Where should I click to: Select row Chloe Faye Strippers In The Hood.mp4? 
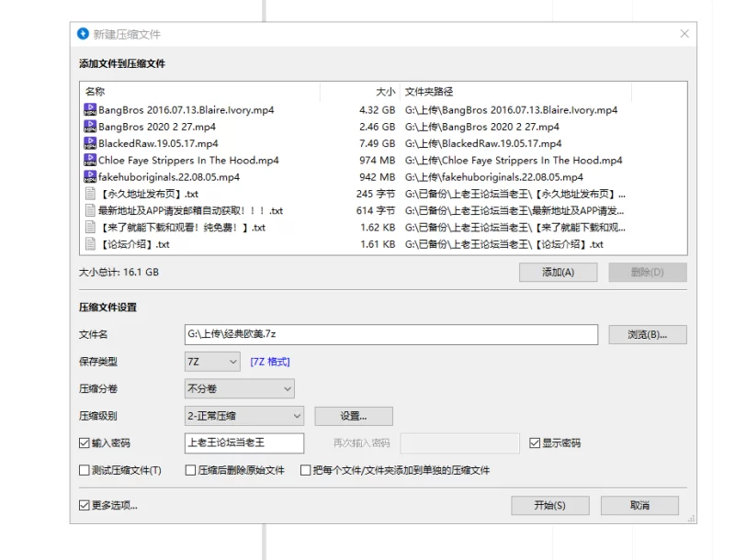click(x=383, y=160)
